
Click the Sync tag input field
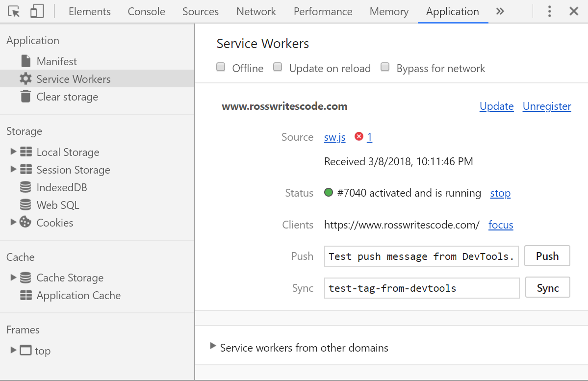click(x=421, y=288)
